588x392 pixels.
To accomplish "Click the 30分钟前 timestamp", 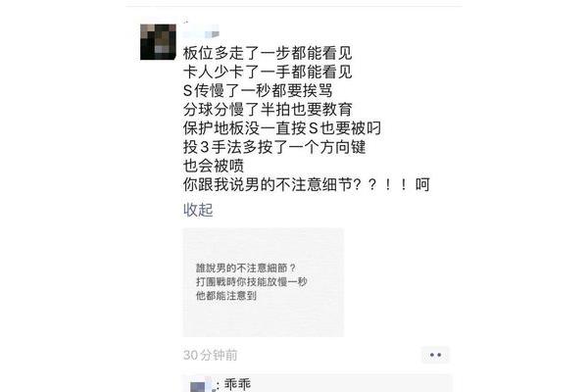I will coord(211,355).
